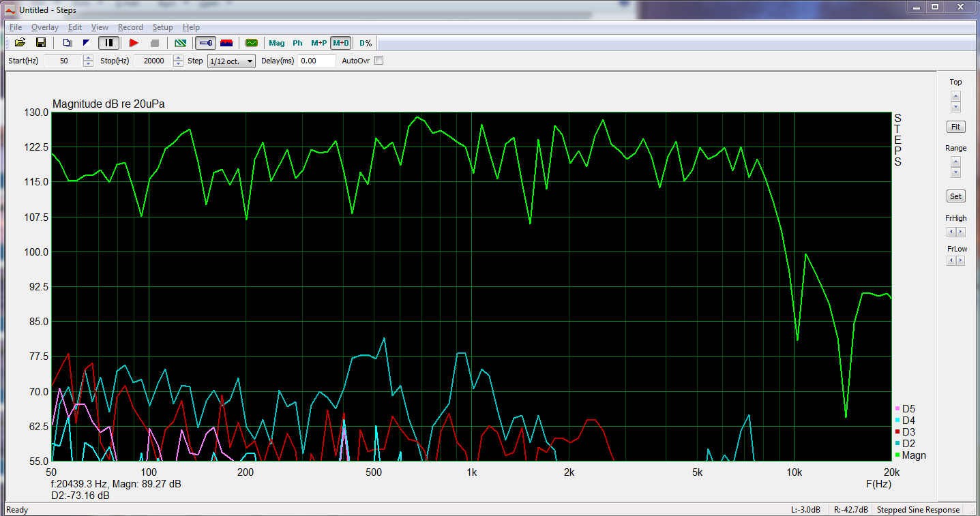Viewport: 980px width, 516px height.
Task: Open the File menu
Action: coord(16,27)
